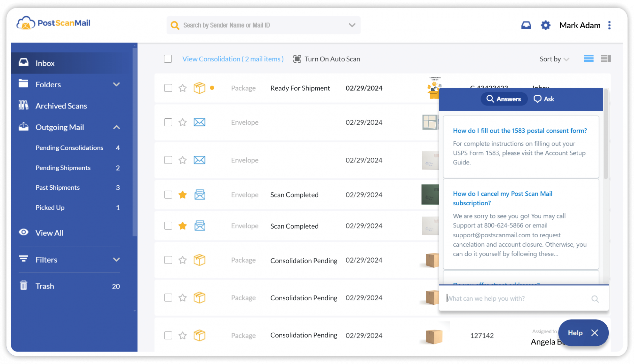
Task: Unstar the starred Scan Completed envelope
Action: 182,194
